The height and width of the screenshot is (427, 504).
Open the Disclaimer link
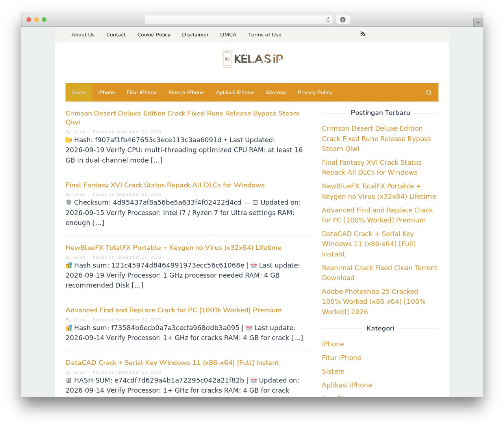[195, 35]
